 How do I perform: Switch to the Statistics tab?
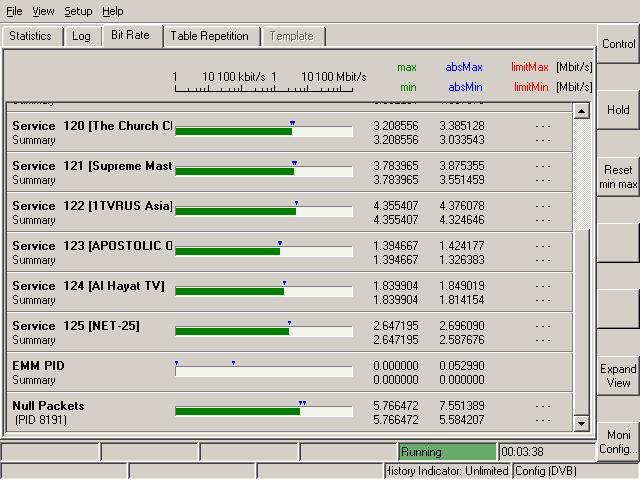coord(30,36)
